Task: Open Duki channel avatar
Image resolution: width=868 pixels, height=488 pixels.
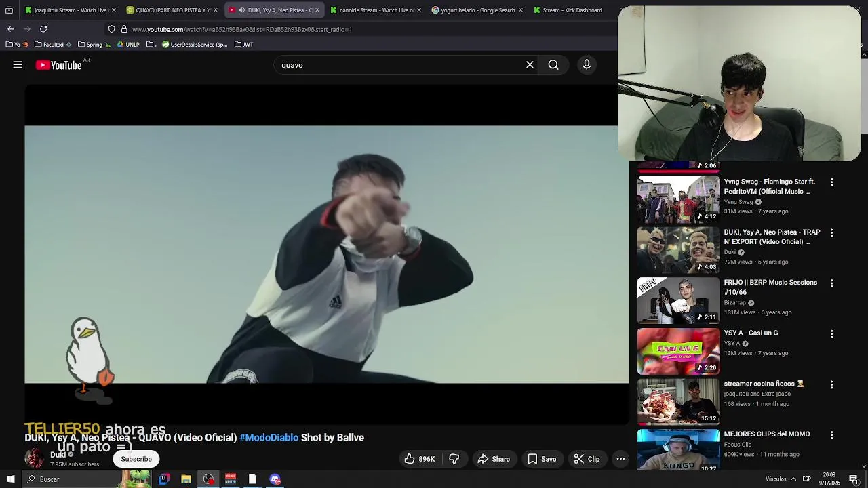Action: click(x=35, y=459)
